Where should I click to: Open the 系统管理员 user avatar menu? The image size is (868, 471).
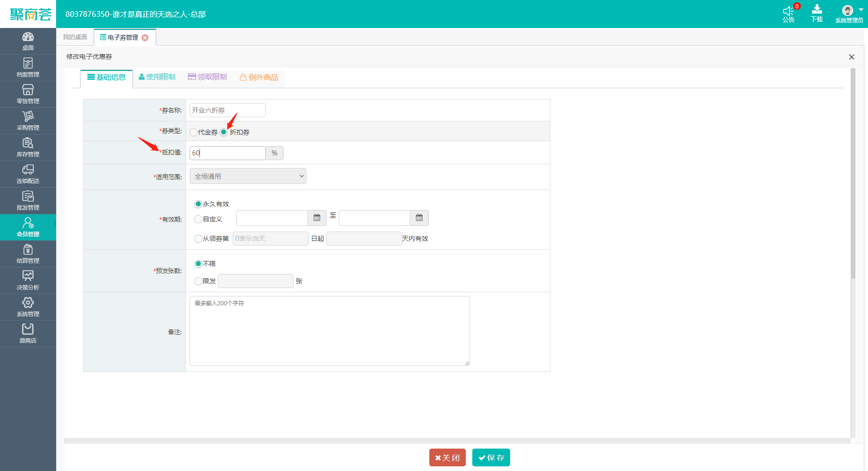coord(849,14)
